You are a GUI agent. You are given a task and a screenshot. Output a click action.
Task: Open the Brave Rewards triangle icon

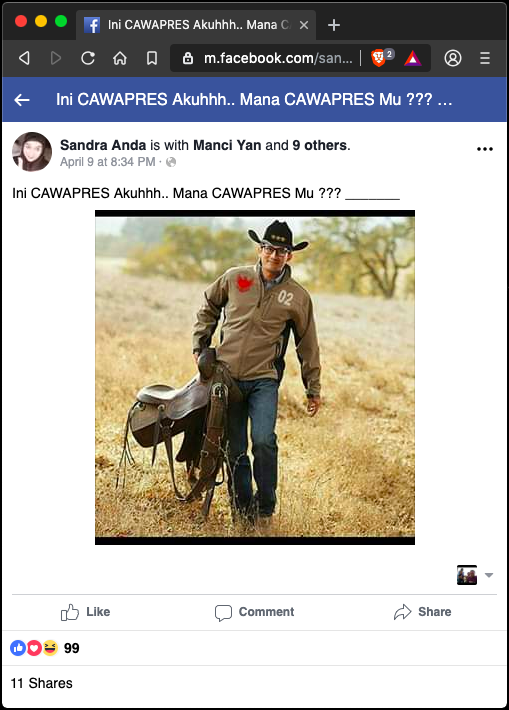(413, 58)
